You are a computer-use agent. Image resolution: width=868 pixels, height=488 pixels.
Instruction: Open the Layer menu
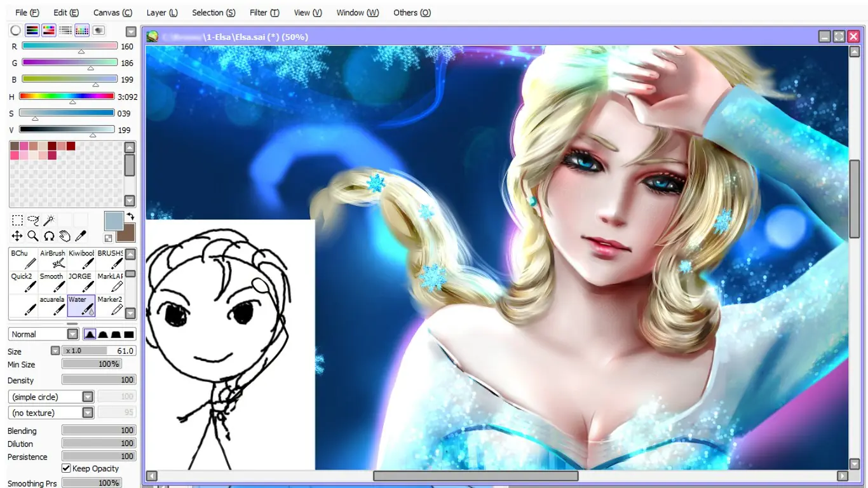[162, 13]
